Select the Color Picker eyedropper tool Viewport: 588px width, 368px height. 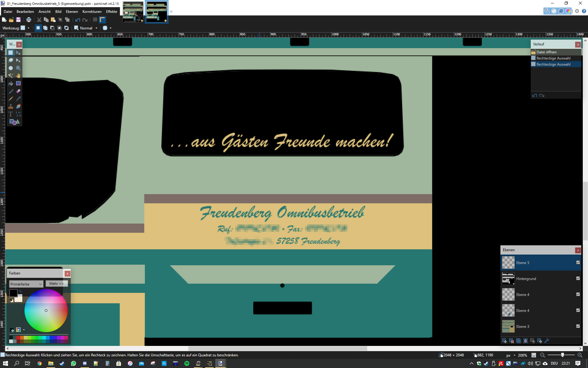click(18, 99)
